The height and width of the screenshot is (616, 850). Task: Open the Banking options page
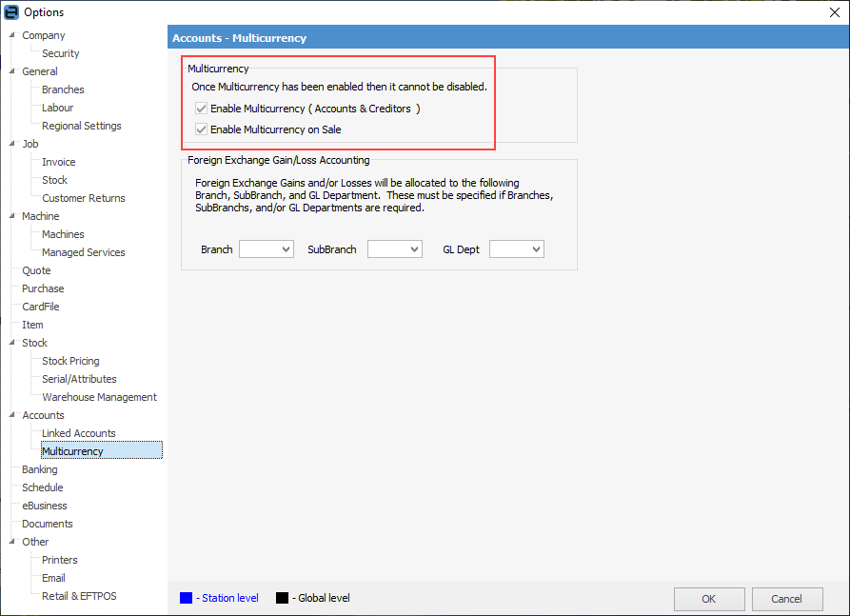40,469
